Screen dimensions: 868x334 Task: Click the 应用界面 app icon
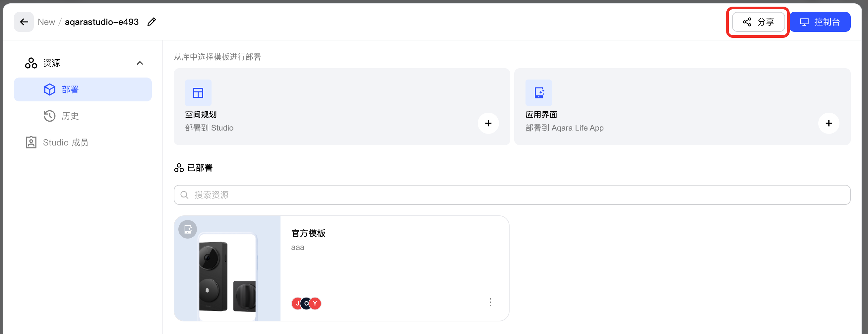click(539, 92)
